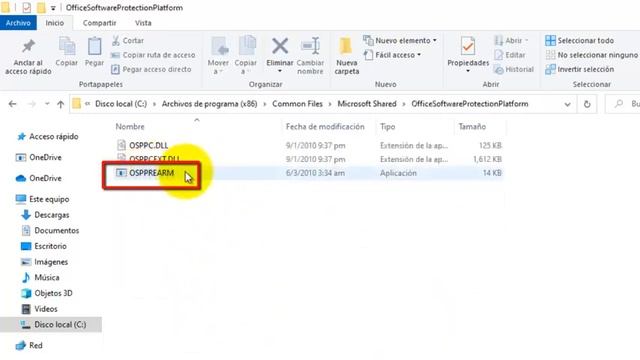Create a Nueva carpeta
640x360 pixels.
(347, 56)
